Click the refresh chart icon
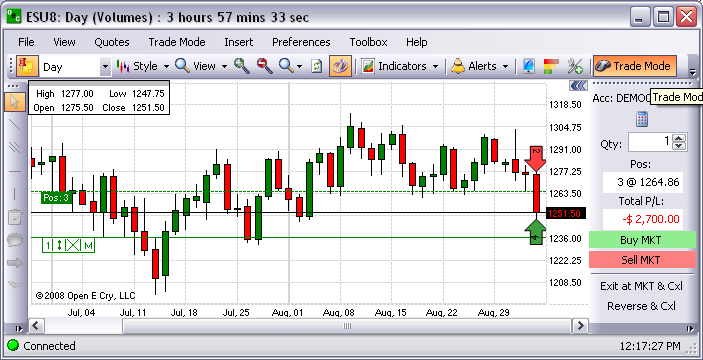 (317, 66)
